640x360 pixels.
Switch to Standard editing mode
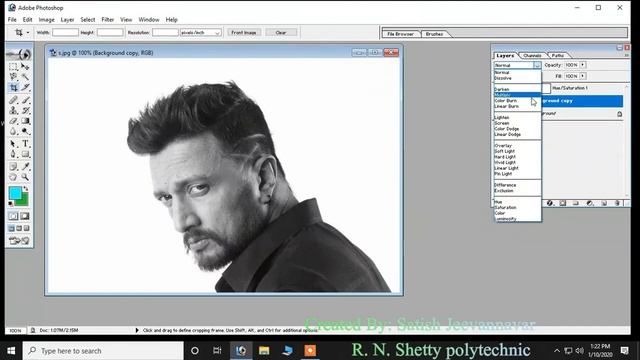click(13, 216)
